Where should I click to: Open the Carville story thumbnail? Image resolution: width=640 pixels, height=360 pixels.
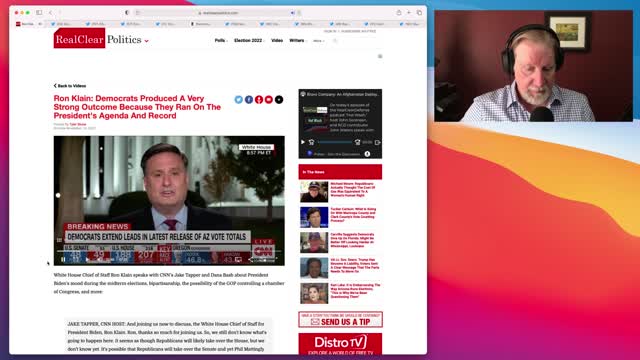click(x=314, y=242)
